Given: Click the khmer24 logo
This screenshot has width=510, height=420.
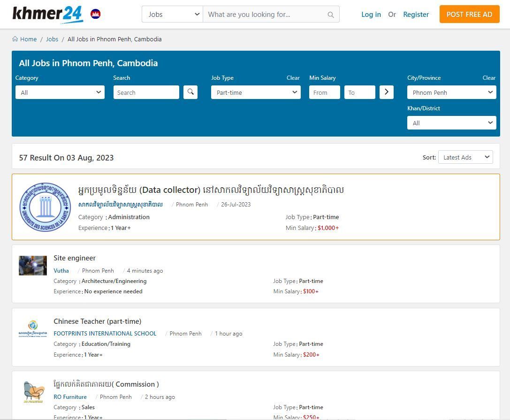Looking at the screenshot, I should [47, 14].
